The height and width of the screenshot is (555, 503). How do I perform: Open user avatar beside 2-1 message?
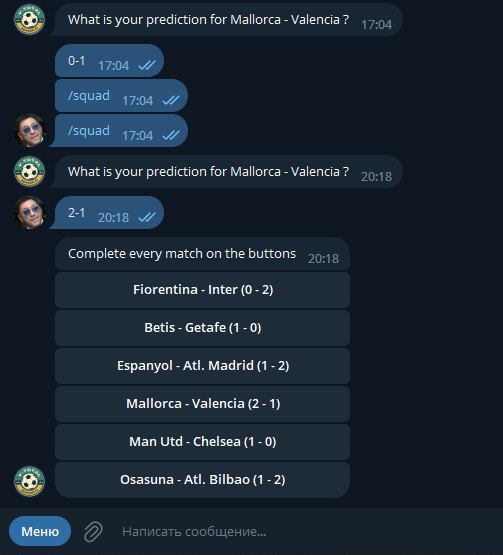tap(29, 212)
